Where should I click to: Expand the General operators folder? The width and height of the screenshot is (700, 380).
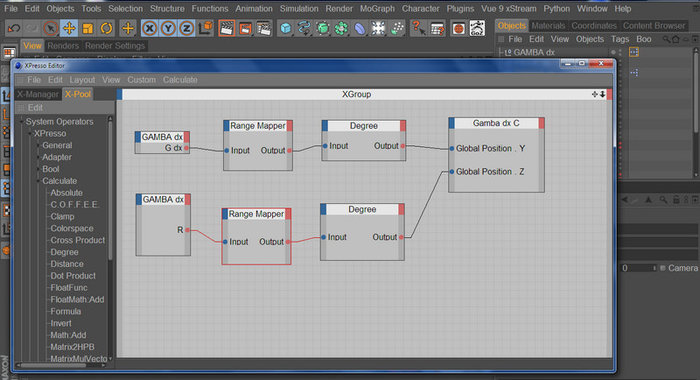coord(38,145)
